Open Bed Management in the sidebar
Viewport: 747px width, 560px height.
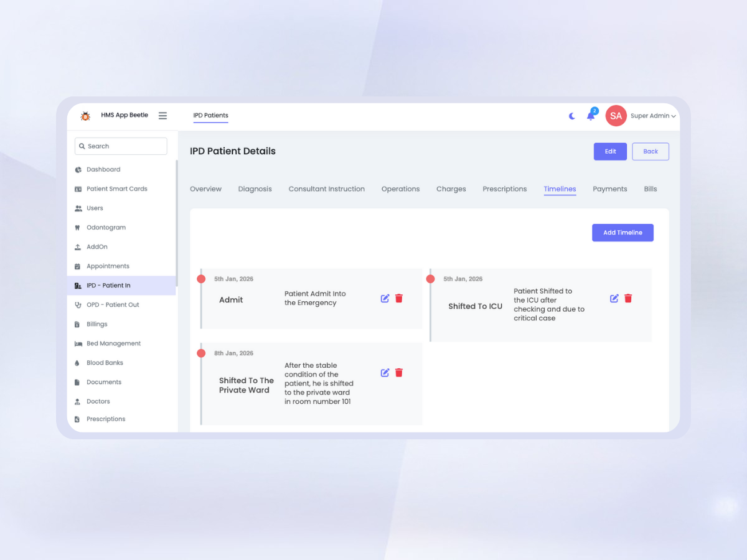point(113,343)
